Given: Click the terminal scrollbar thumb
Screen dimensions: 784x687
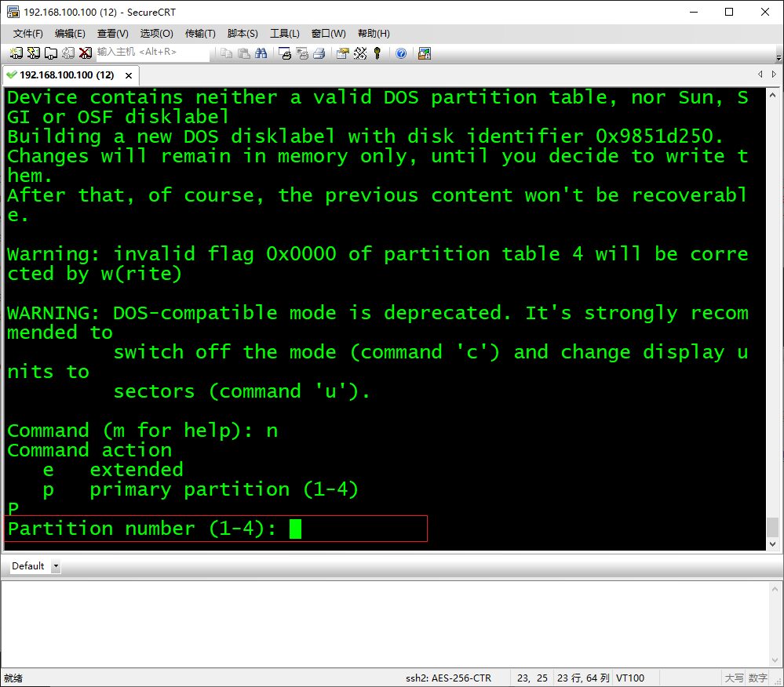Looking at the screenshot, I should pos(772,527).
